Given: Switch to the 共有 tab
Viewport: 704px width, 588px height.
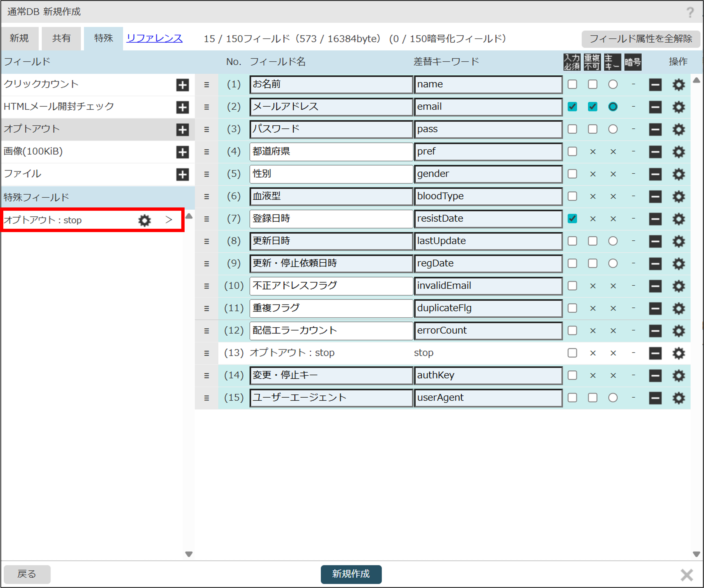Looking at the screenshot, I should point(61,38).
